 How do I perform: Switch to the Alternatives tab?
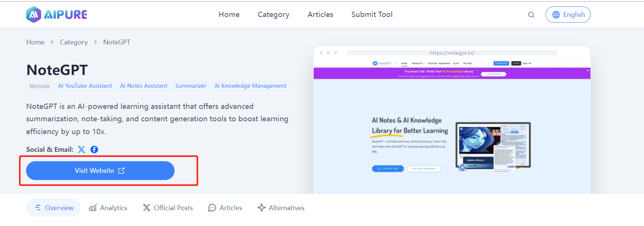click(x=281, y=208)
